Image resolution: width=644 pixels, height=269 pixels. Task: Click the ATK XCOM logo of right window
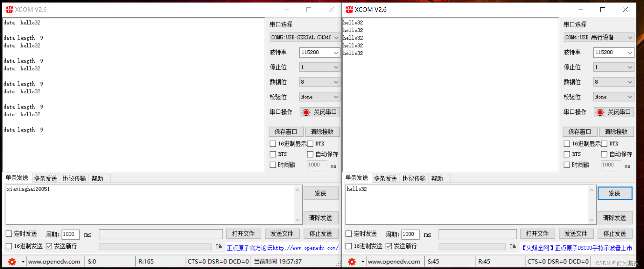click(349, 10)
